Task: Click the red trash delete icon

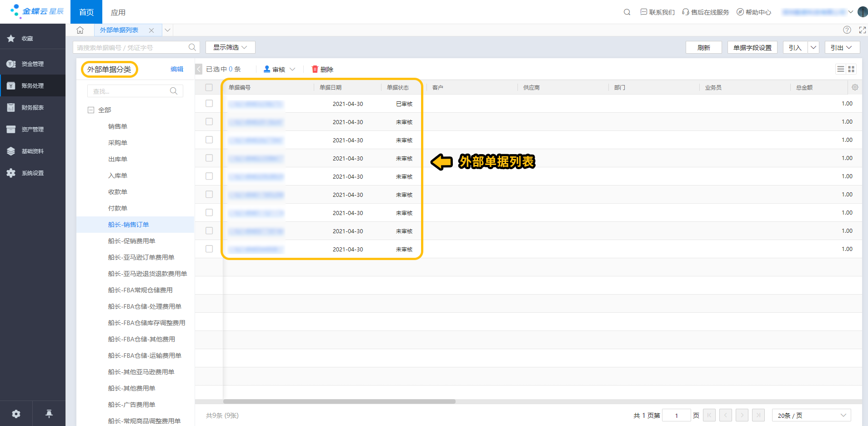Action: 315,69
